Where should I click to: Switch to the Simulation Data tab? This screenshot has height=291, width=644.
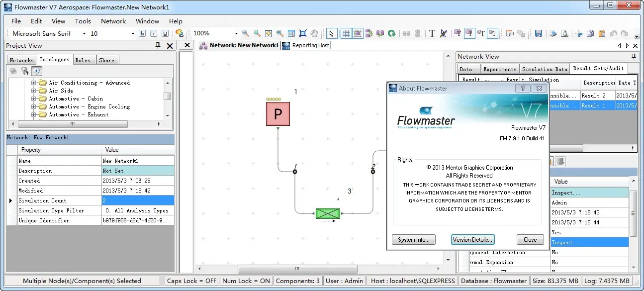pos(545,69)
